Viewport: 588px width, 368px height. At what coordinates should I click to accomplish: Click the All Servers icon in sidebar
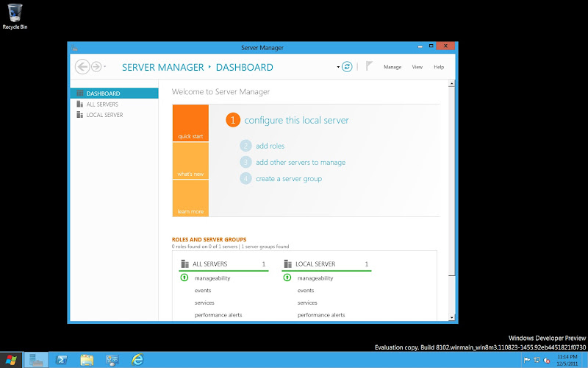[79, 104]
